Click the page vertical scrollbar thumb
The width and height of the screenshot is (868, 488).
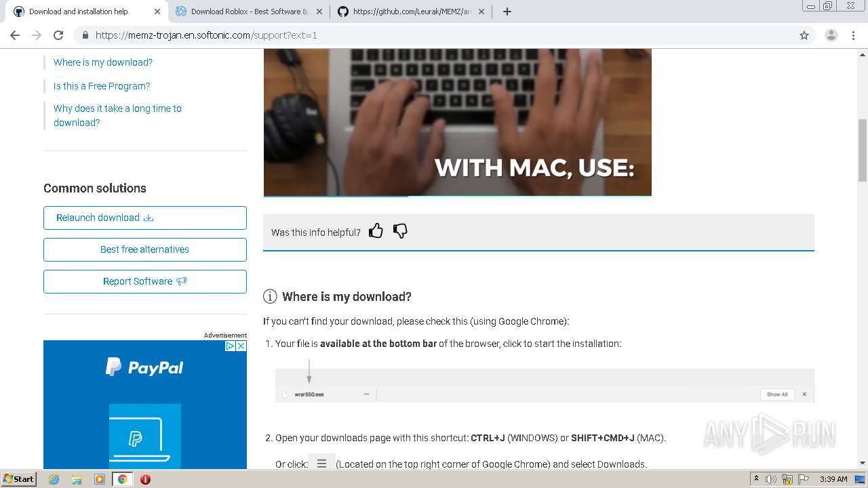tap(863, 150)
